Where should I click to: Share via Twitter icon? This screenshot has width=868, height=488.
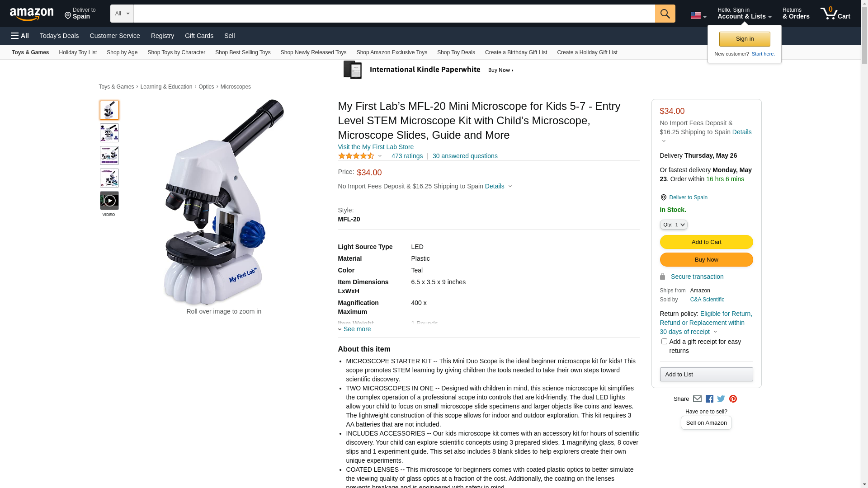721,399
